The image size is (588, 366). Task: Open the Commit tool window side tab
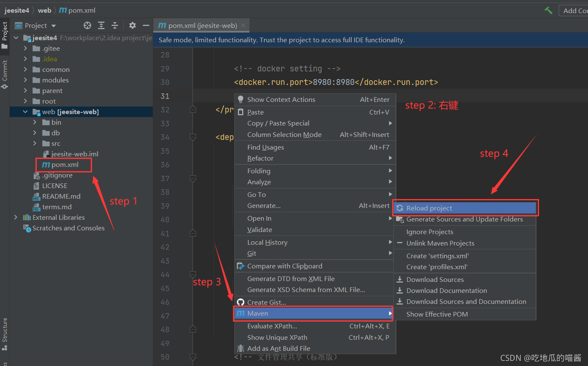coord(5,74)
